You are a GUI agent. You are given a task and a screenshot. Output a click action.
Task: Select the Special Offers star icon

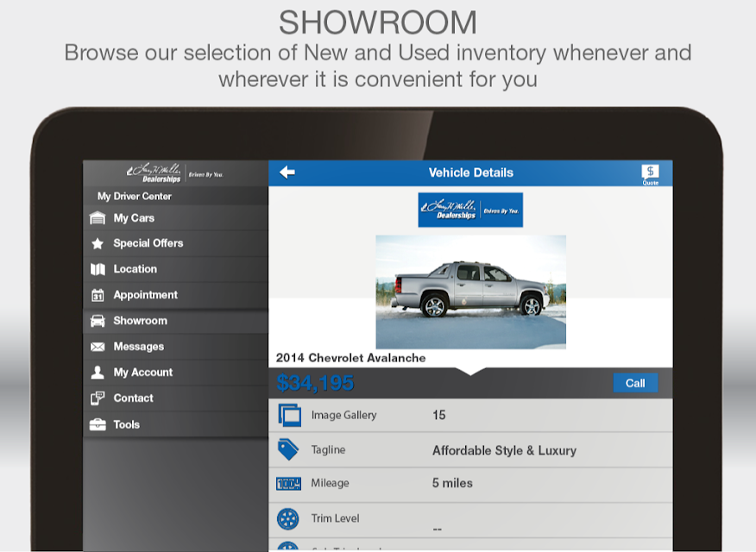pyautogui.click(x=98, y=244)
